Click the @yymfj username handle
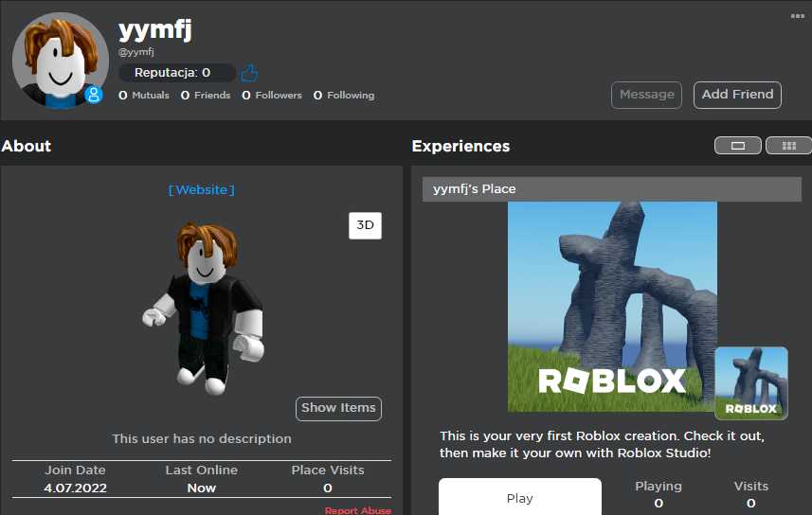This screenshot has height=515, width=812. pos(136,52)
